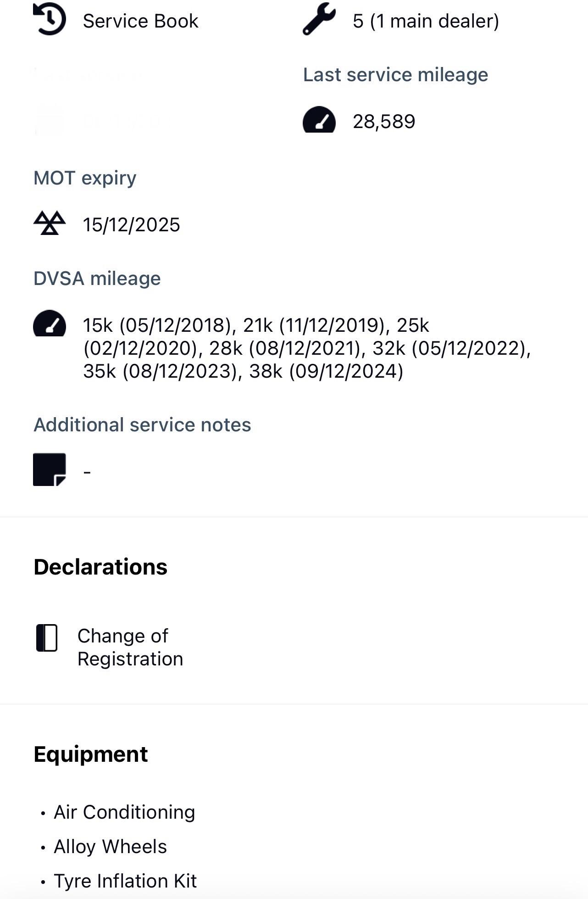Screen dimensions: 588x899
Task: Tap the MOT expiry label
Action: [x=85, y=178]
